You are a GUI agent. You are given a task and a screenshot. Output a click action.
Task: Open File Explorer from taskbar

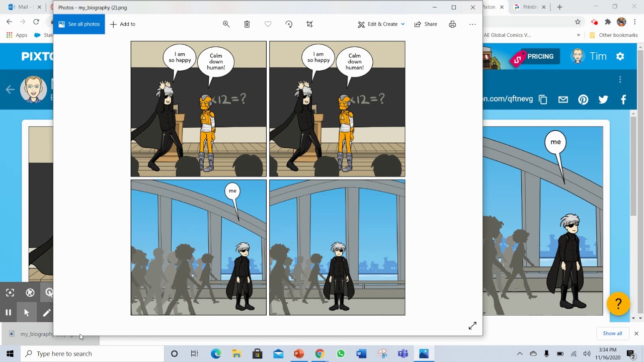[x=236, y=353]
